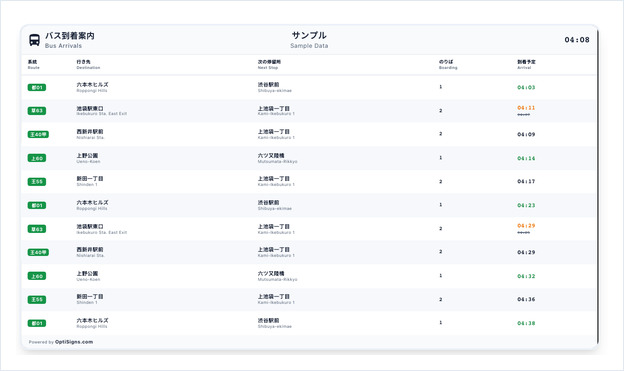Image resolution: width=624 pixels, height=371 pixels.
Task: Click the green 04:32 arrival time
Action: tap(526, 276)
